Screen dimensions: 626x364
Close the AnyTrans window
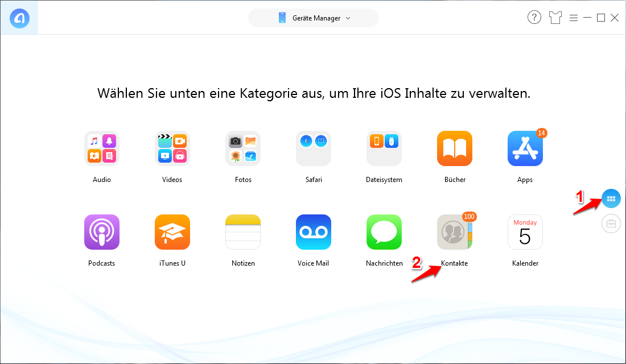point(615,18)
